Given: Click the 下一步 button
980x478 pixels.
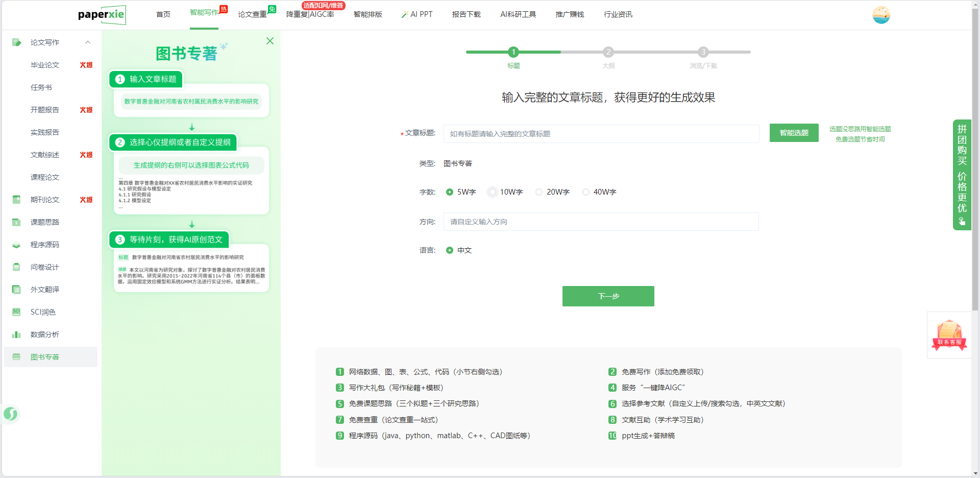Looking at the screenshot, I should 608,296.
